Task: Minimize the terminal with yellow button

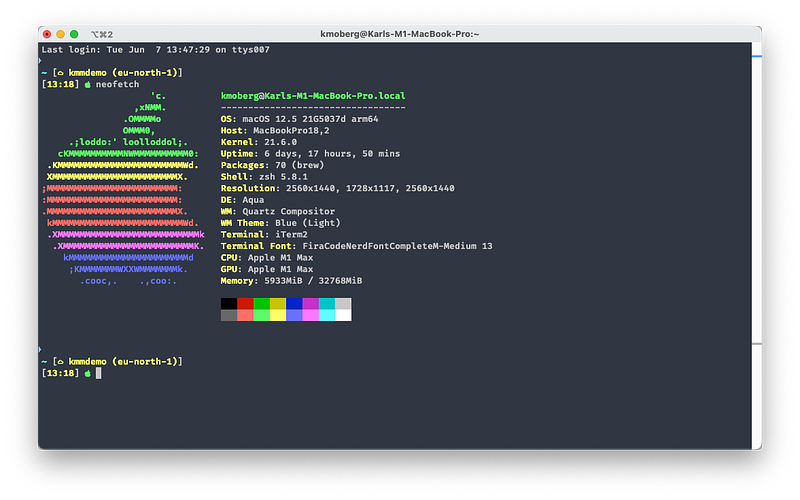Action: 60,34
